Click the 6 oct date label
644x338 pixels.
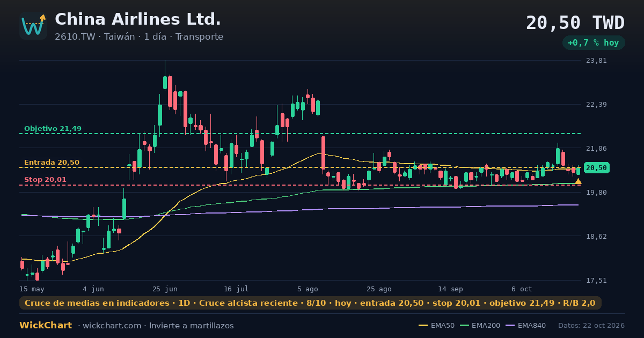click(522, 289)
